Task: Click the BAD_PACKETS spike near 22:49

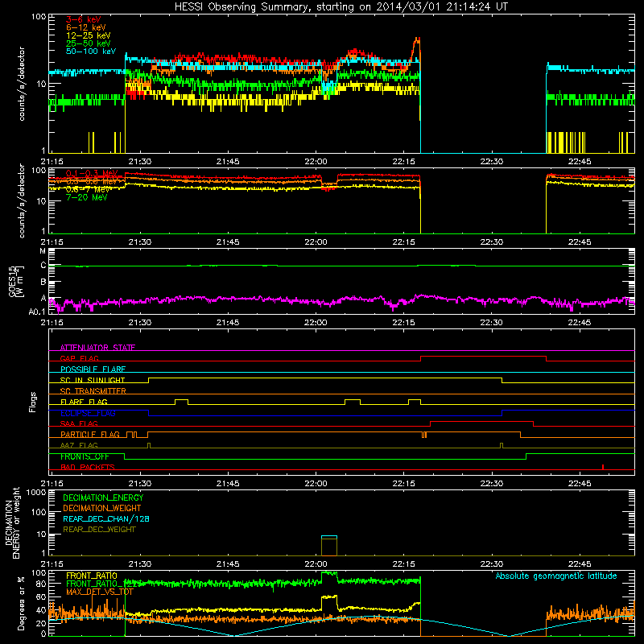Action: (602, 467)
